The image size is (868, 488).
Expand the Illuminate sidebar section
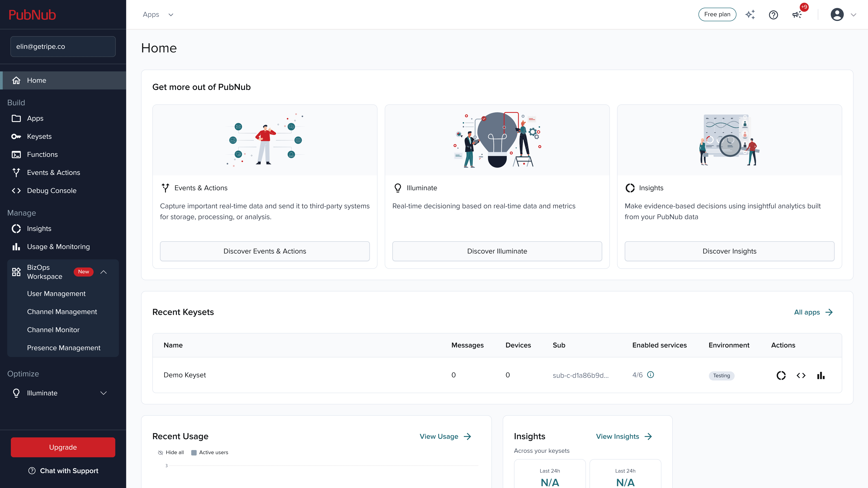point(103,393)
